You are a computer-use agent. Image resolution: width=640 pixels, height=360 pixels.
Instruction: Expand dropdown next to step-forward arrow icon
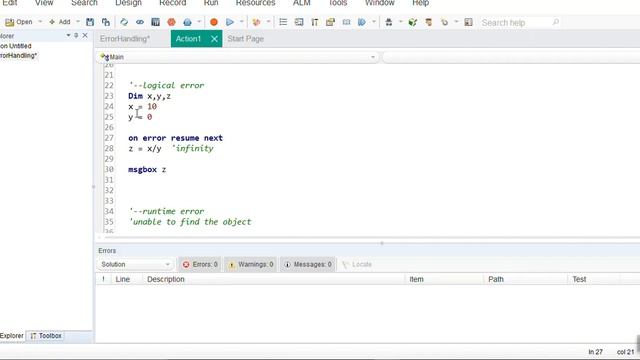pos(373,22)
